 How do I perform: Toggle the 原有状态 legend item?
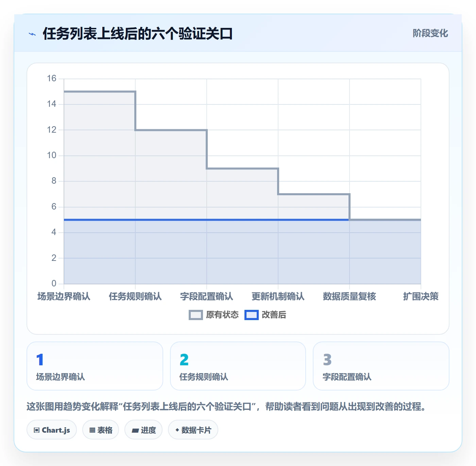point(214,315)
